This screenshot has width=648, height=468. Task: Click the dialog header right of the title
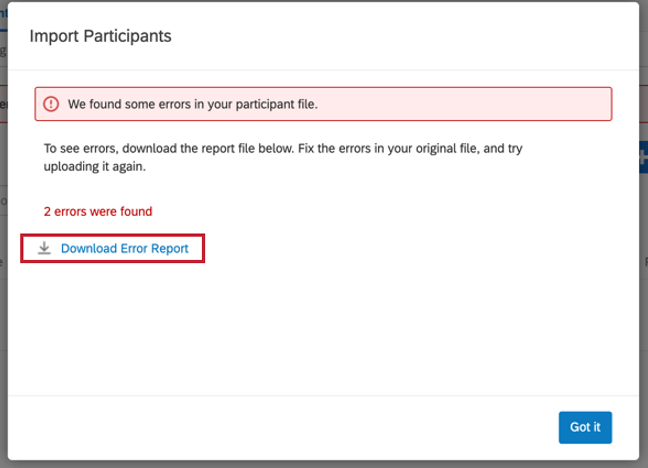click(x=400, y=36)
